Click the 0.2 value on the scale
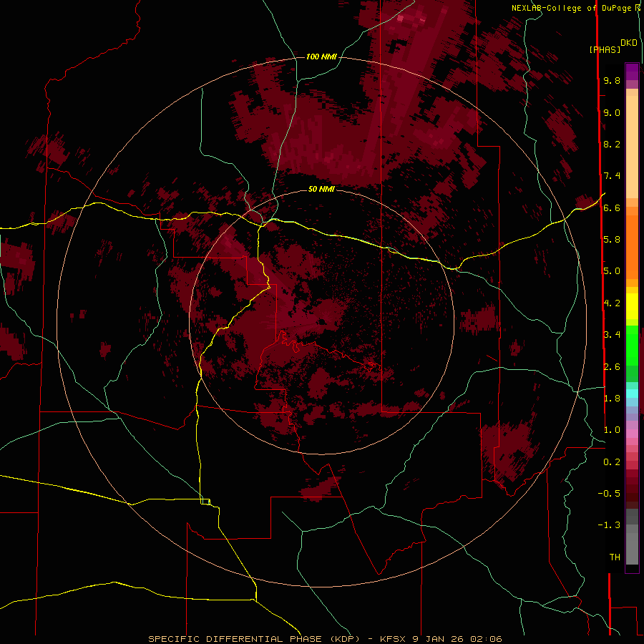 [612, 462]
